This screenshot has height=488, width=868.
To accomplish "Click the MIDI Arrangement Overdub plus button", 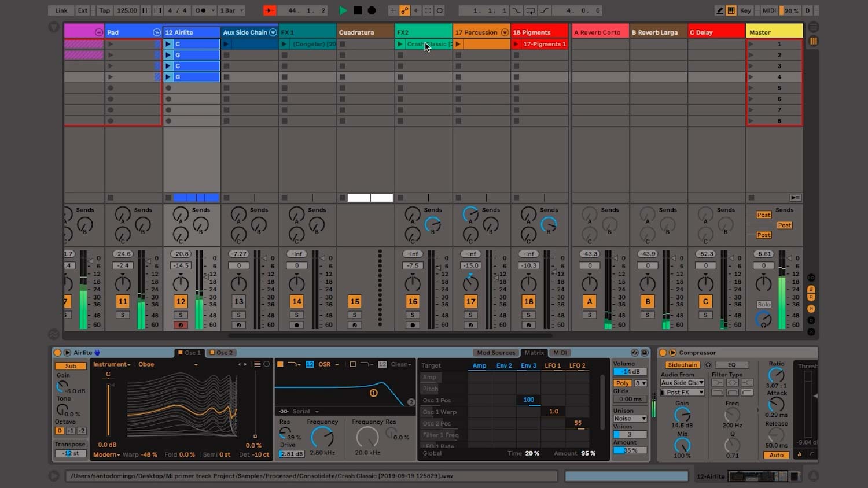I will click(393, 10).
